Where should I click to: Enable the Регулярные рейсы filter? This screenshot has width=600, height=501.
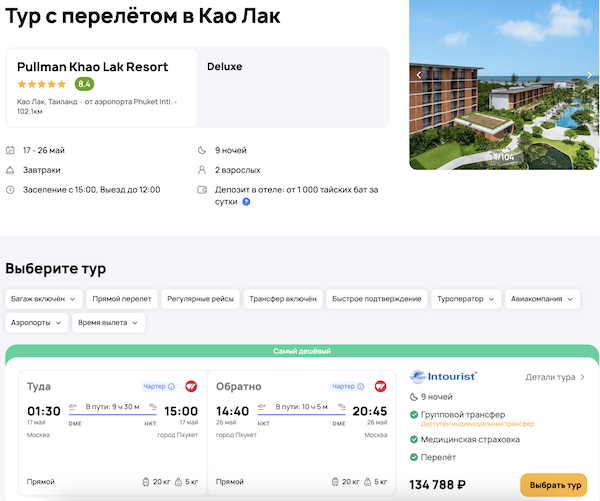click(200, 298)
